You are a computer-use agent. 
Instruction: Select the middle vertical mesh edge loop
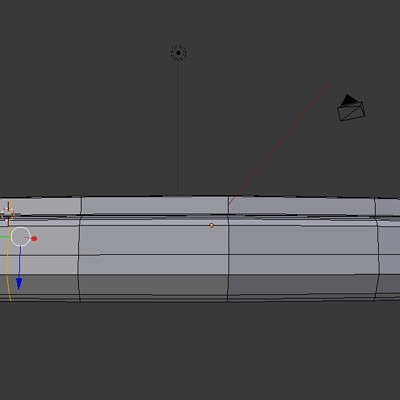(x=228, y=249)
